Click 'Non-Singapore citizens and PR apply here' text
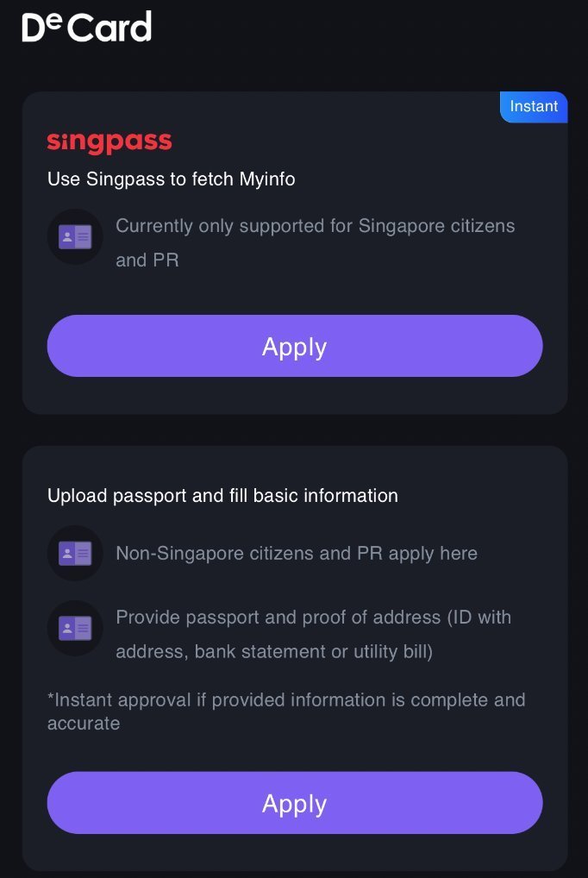 point(296,553)
